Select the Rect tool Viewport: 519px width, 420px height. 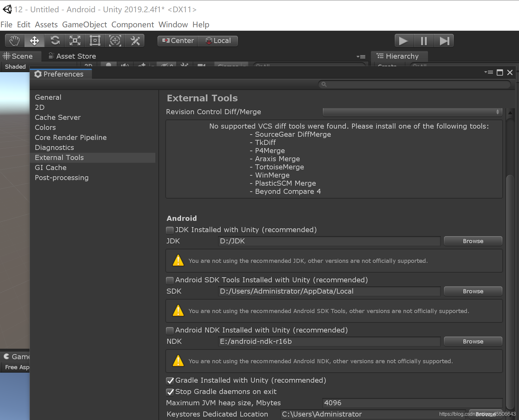coord(95,41)
